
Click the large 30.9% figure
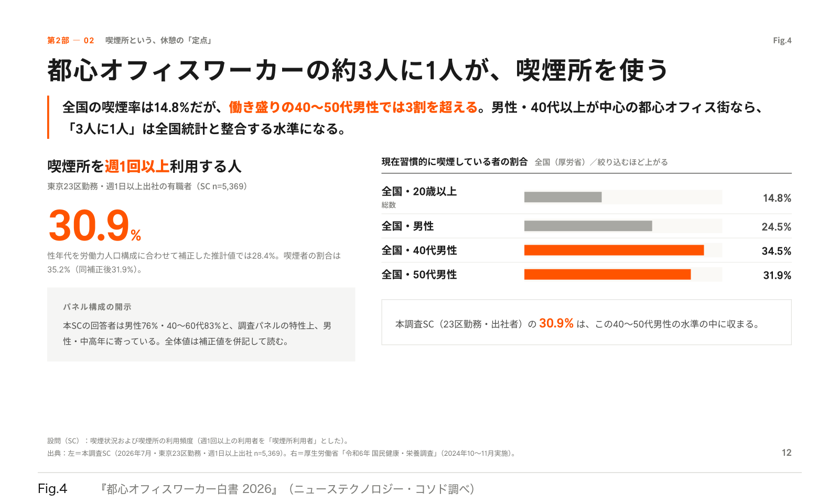[x=94, y=226]
